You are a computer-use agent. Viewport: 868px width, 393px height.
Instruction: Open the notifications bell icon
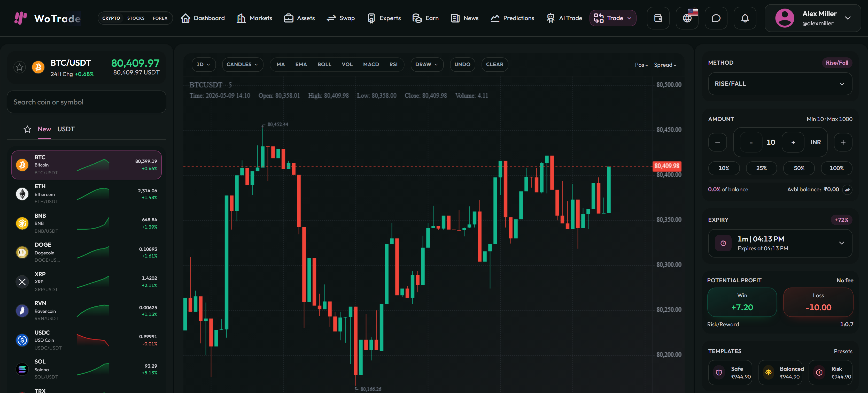[x=745, y=18]
